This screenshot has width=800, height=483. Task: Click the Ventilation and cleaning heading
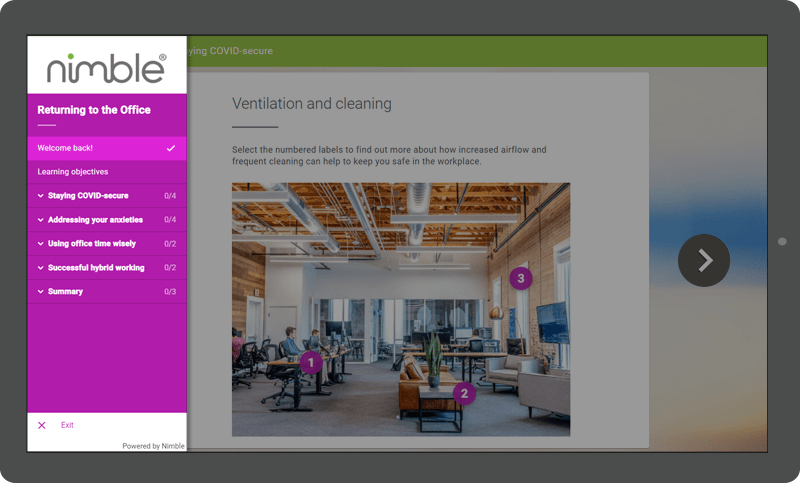pyautogui.click(x=312, y=104)
